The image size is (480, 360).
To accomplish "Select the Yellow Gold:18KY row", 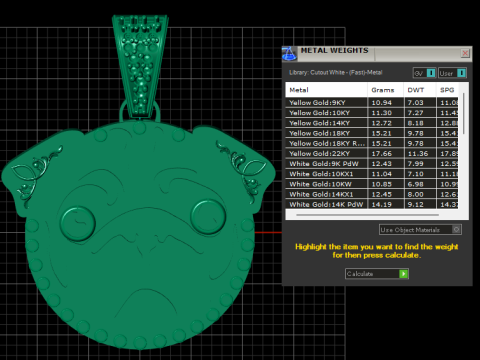I will coord(372,133).
